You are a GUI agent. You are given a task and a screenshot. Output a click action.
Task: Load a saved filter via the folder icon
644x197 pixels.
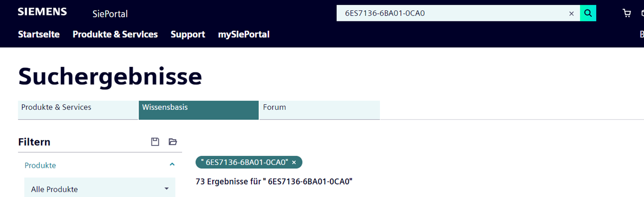coord(173,142)
